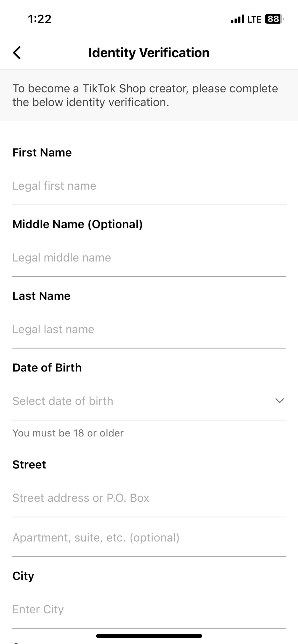Viewport: 298px width, 644px height.
Task: Expand the date of birth chevron
Action: pyautogui.click(x=280, y=401)
